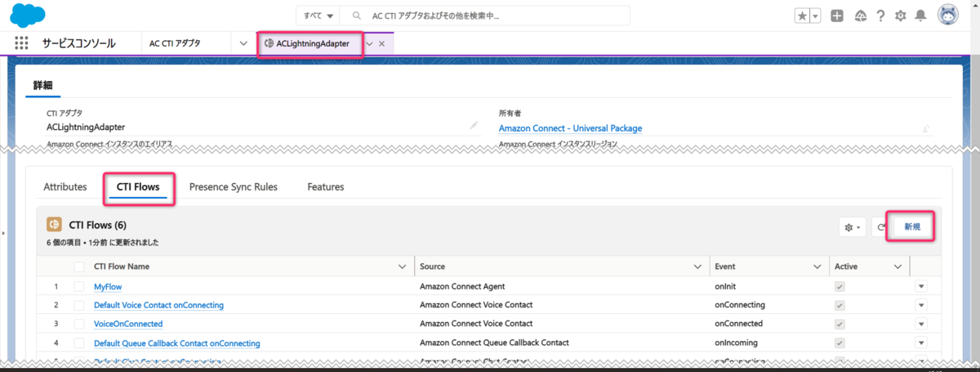This screenshot has width=980, height=372.
Task: Open the Trailhead guidance icon
Action: click(x=860, y=16)
